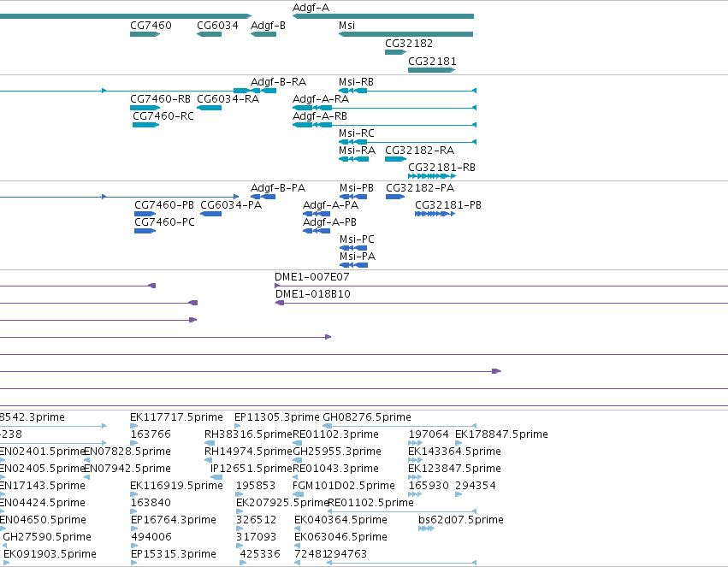This screenshot has height=567, width=728.
Task: Click EST IP12651.5prime
Action: point(252,469)
